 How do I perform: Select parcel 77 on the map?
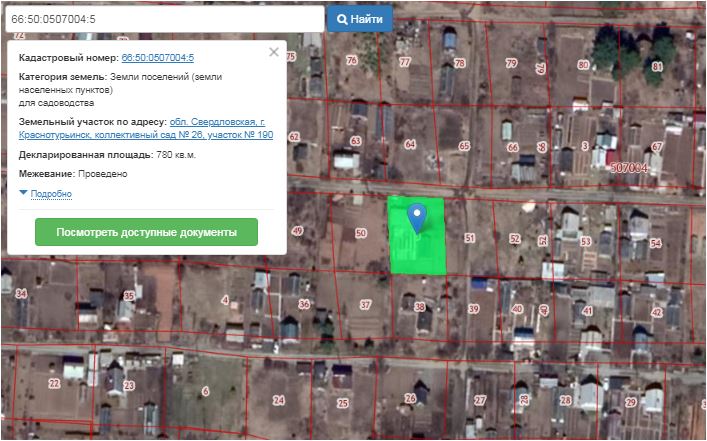point(404,62)
